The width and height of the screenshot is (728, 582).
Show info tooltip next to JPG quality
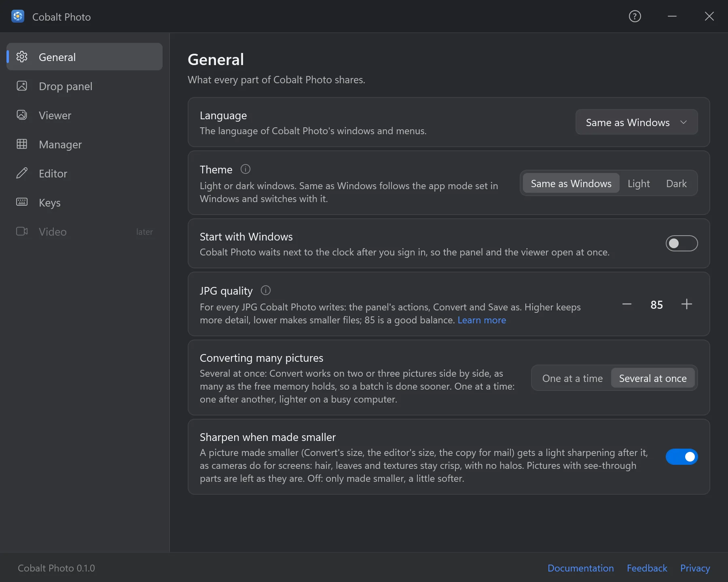click(x=266, y=290)
